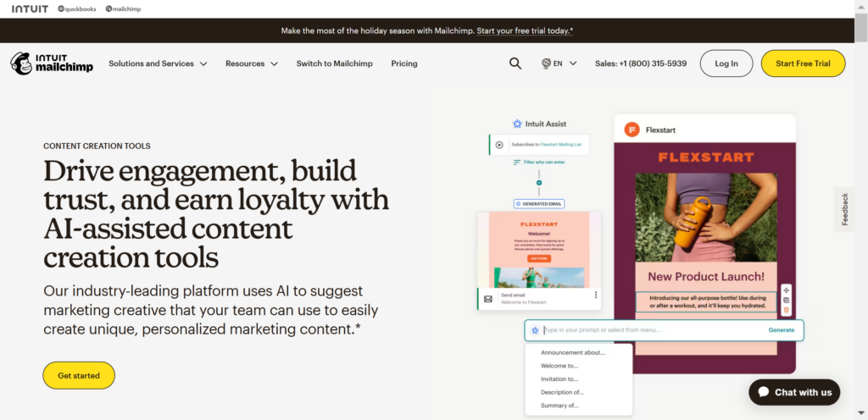The width and height of the screenshot is (868, 420).
Task: Click the page vertical scrollbar thumb
Action: (x=861, y=28)
